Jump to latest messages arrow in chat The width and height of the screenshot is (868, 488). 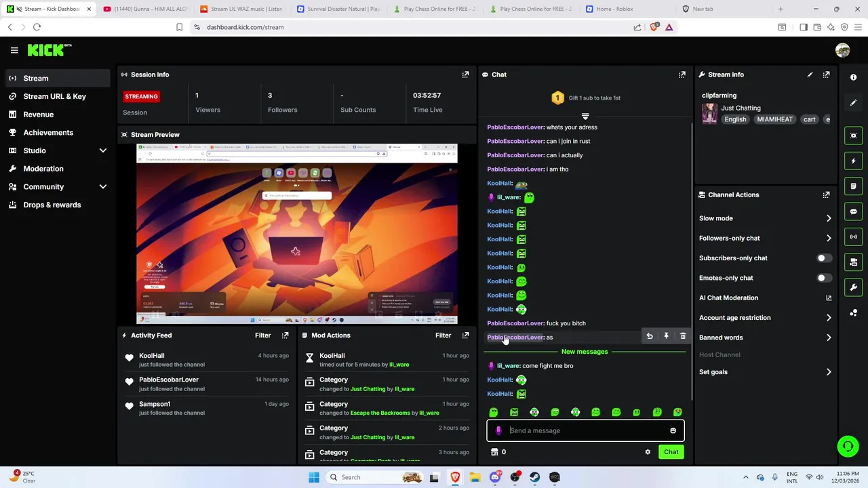pos(585,117)
